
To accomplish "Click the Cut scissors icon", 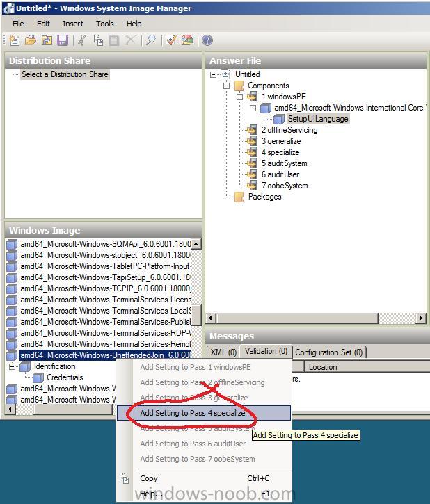I will pyautogui.click(x=81, y=40).
